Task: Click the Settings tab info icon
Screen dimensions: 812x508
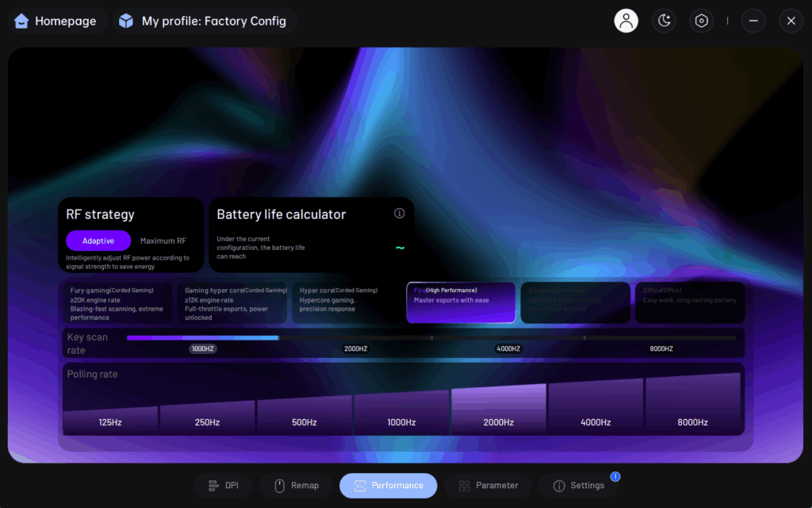Action: click(x=559, y=486)
